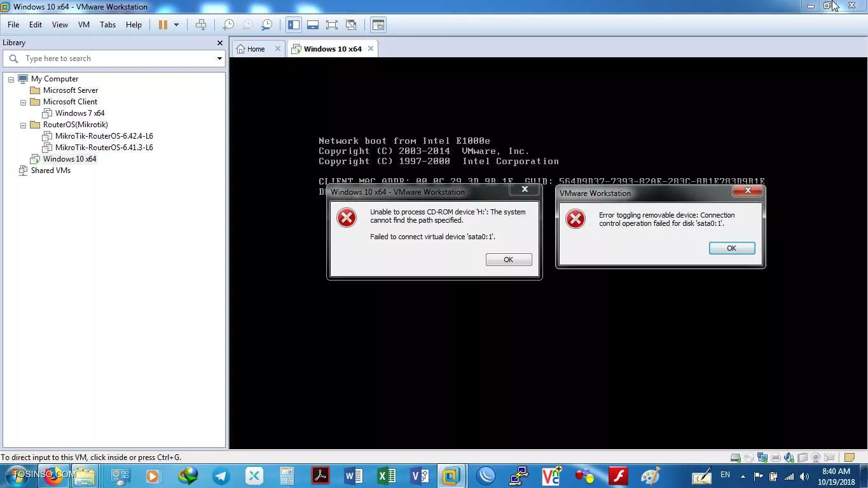
Task: Toggle the Library sidebar view button
Action: pyautogui.click(x=294, y=25)
